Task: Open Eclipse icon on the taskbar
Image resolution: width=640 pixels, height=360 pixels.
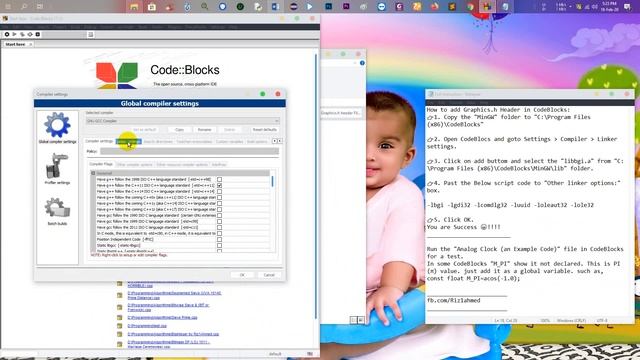Action: [x=293, y=7]
